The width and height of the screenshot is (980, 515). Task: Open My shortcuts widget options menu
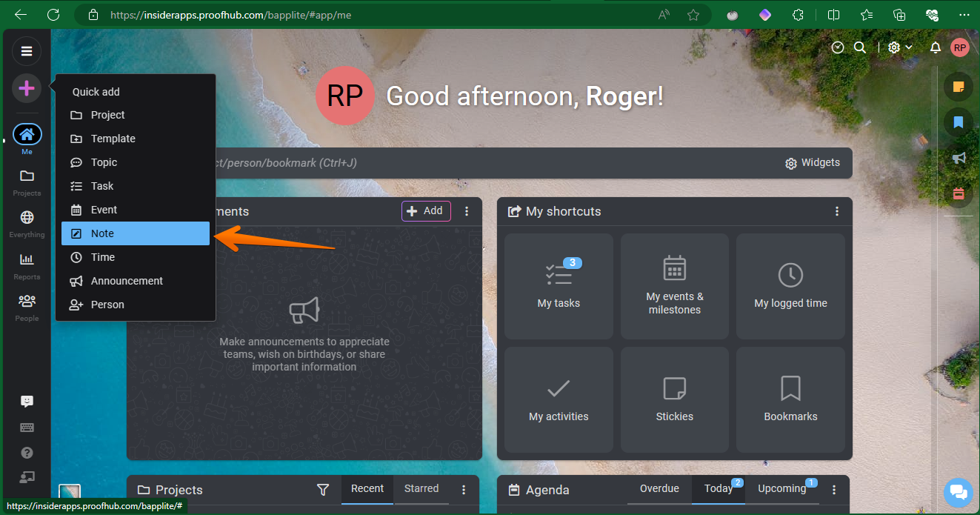[x=837, y=211]
